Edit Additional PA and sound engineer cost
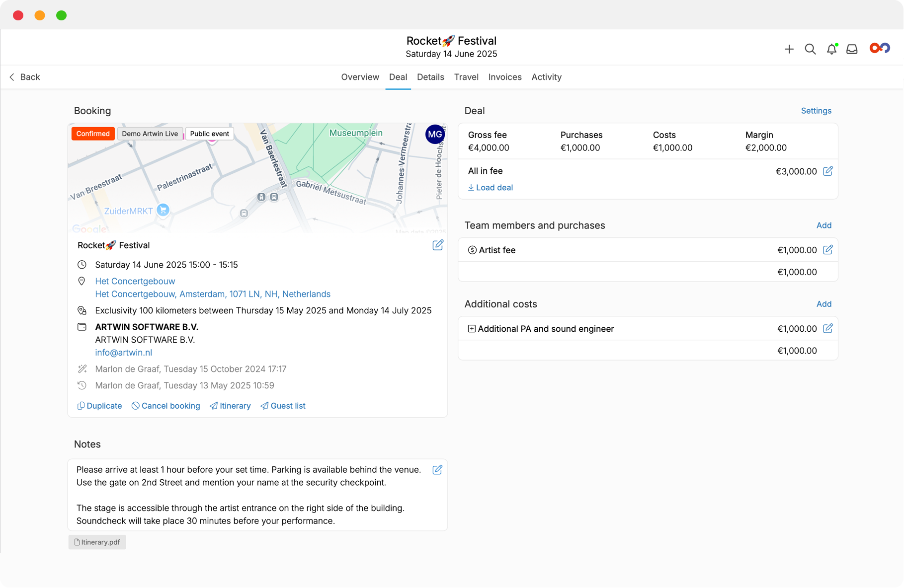The width and height of the screenshot is (904, 588). click(x=827, y=329)
